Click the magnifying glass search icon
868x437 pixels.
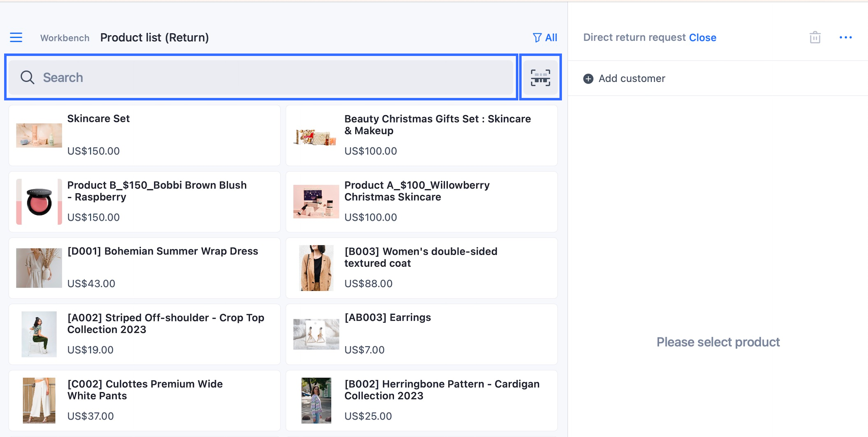(x=27, y=77)
